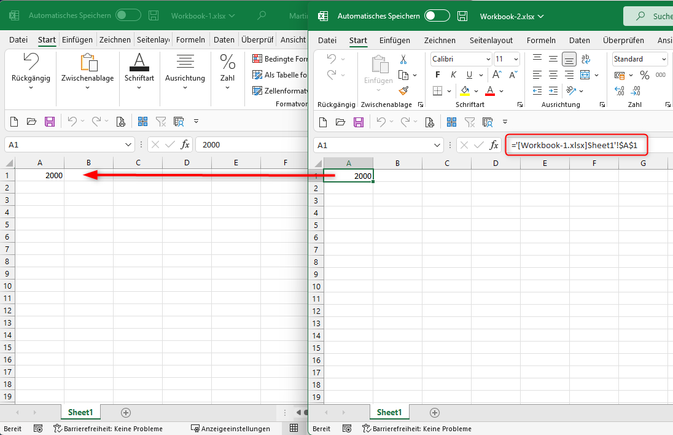Click merge and center icon in Workbook-2
Image resolution: width=673 pixels, height=435 pixels.
pyautogui.click(x=585, y=75)
